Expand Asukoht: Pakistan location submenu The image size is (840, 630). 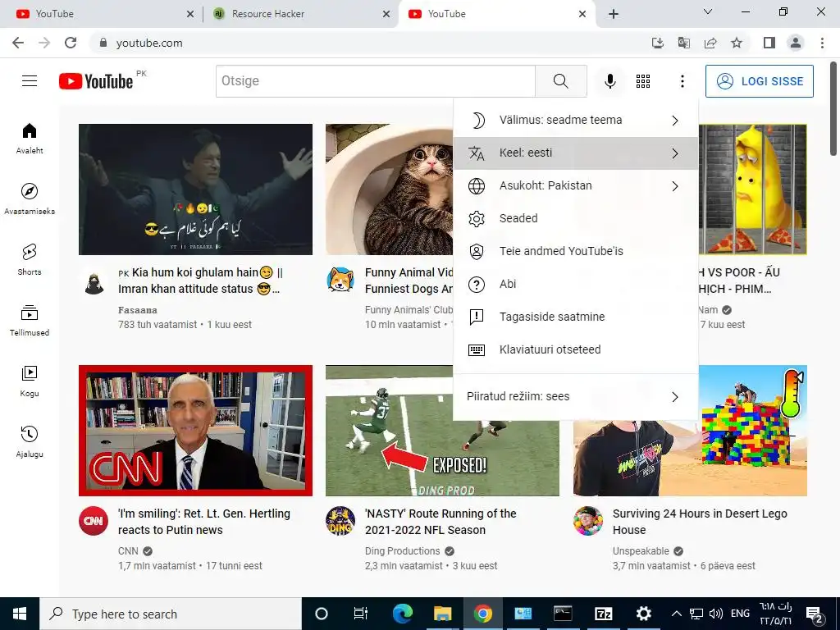pos(575,186)
